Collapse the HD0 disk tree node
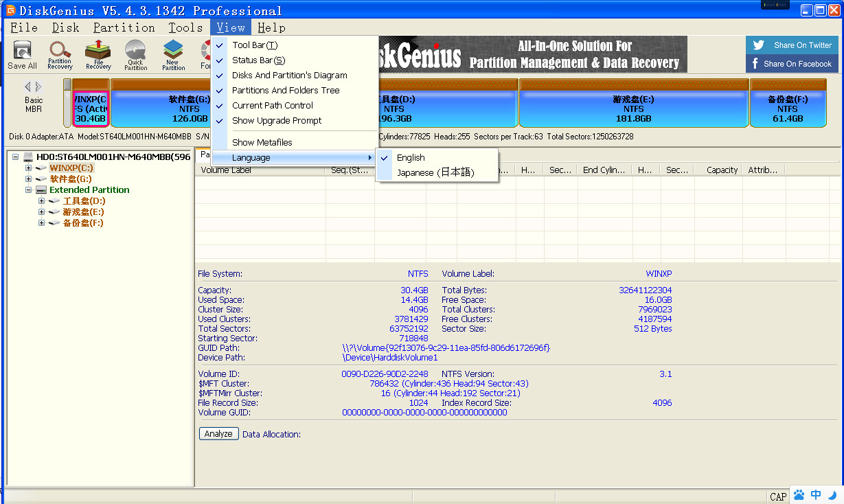Image resolution: width=844 pixels, height=504 pixels. click(16, 157)
